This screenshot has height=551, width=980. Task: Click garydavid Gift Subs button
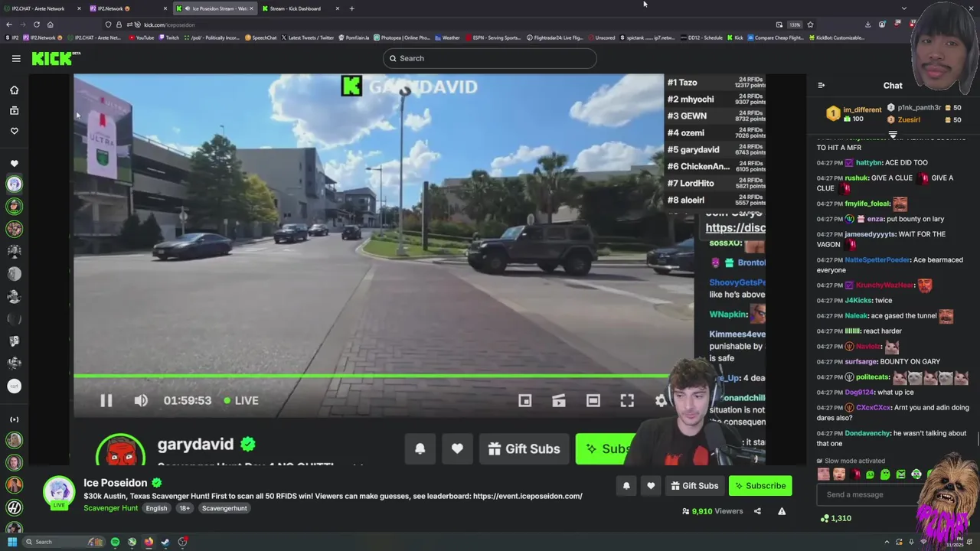pos(524,449)
